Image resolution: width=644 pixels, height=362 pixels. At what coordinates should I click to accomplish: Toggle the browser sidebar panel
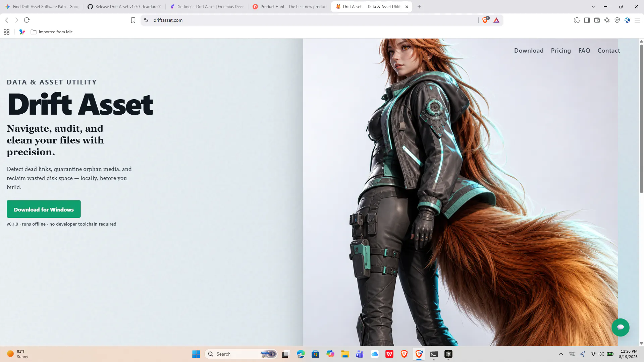click(587, 20)
